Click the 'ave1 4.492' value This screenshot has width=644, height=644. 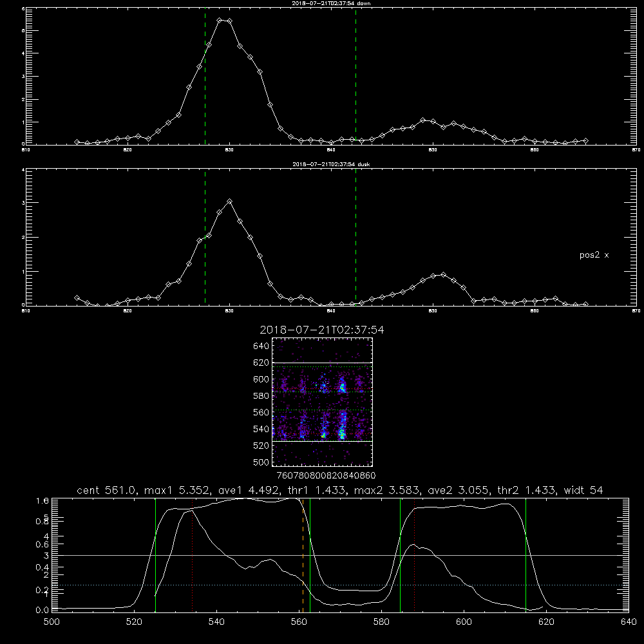[x=249, y=490]
